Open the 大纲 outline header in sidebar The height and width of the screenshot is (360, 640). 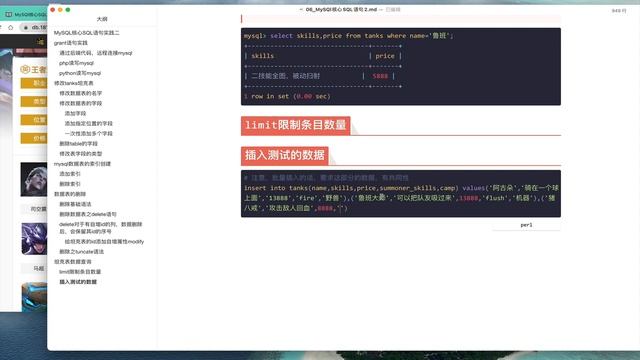click(102, 19)
